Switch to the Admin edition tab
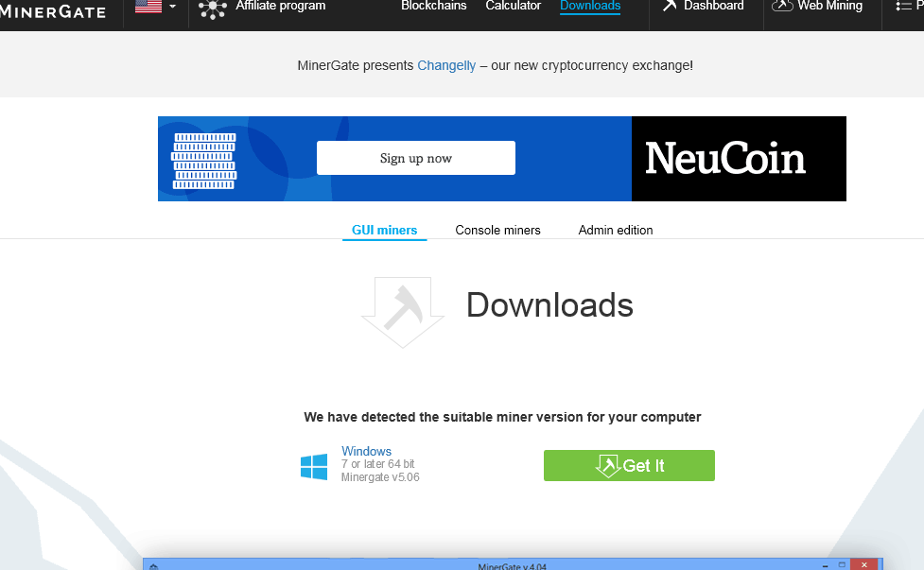 click(616, 231)
